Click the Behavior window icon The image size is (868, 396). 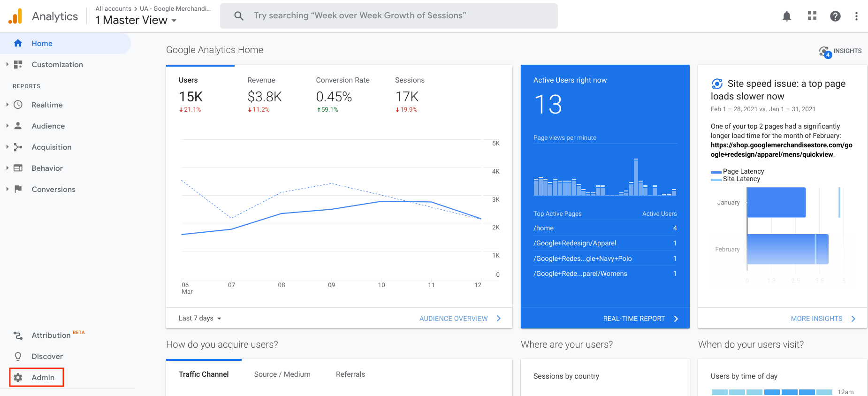18,168
